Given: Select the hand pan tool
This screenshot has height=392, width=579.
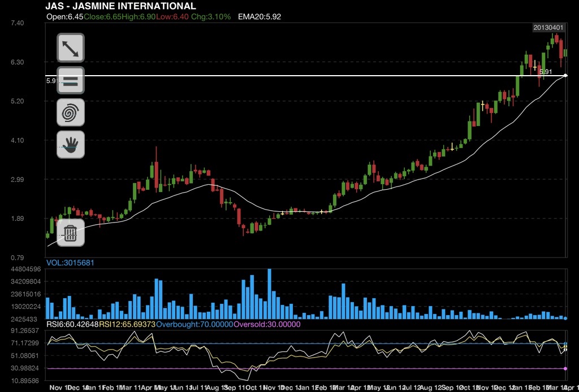Looking at the screenshot, I should tap(71, 145).
